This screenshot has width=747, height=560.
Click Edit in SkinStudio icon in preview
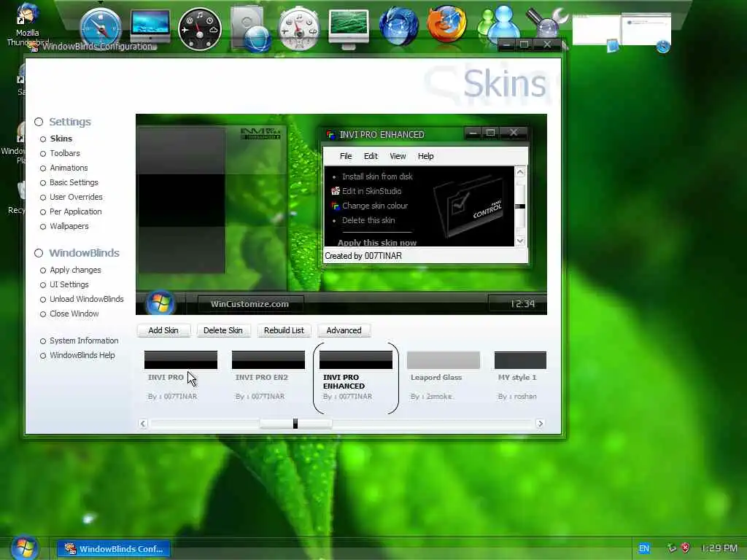pos(336,191)
